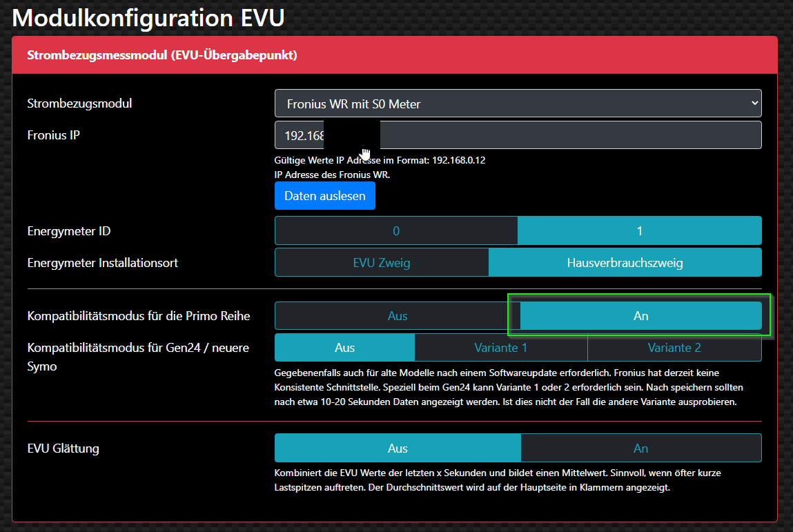Click the Energymeter Installationsort label
793x532 pixels.
coord(103,263)
